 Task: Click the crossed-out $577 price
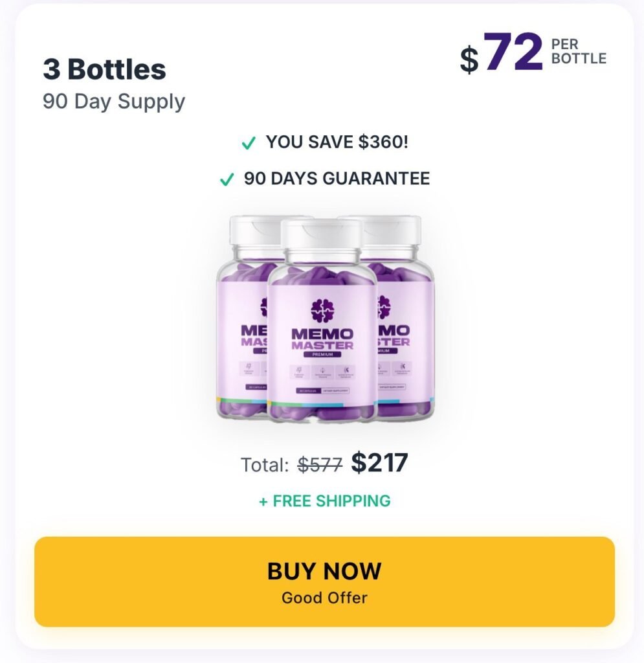tap(320, 465)
